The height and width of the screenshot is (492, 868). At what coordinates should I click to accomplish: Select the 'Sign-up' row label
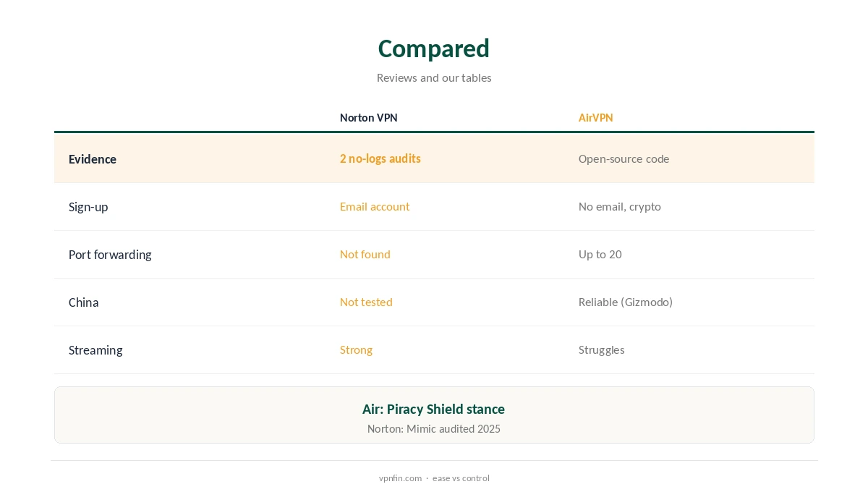88,207
